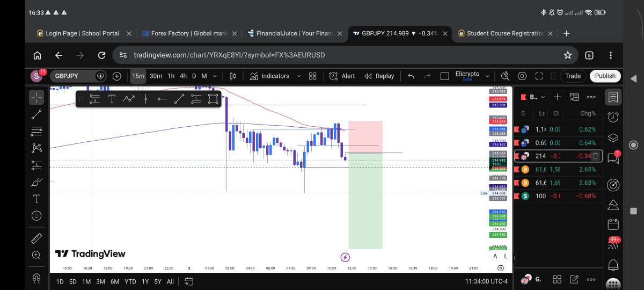Select the trend line drawing tool
Image resolution: width=644 pixels, height=290 pixels.
36,114
